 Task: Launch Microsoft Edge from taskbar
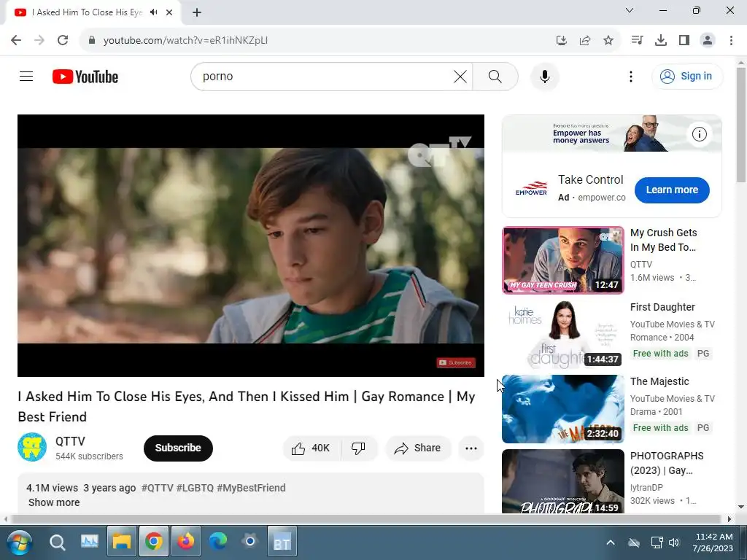[217, 542]
